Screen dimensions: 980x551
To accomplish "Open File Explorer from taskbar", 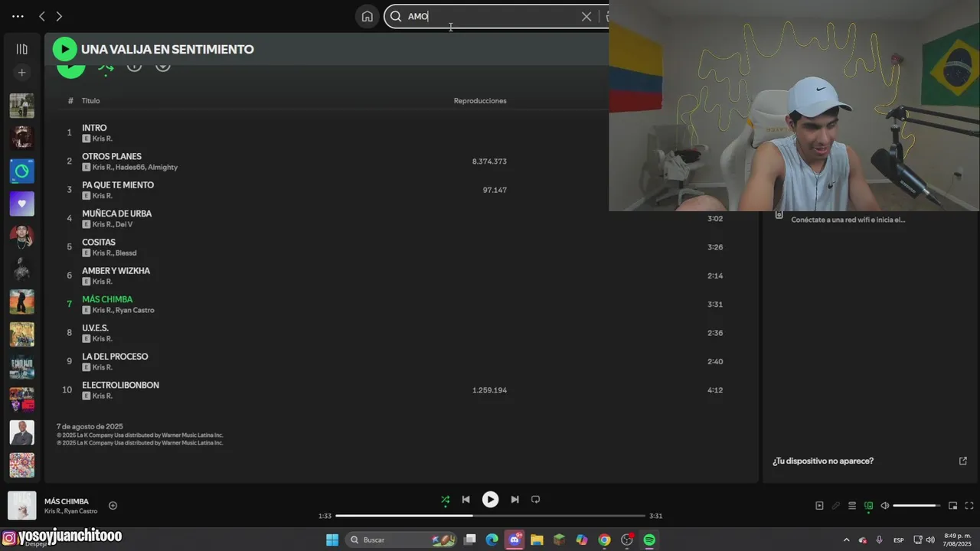I will click(x=537, y=540).
